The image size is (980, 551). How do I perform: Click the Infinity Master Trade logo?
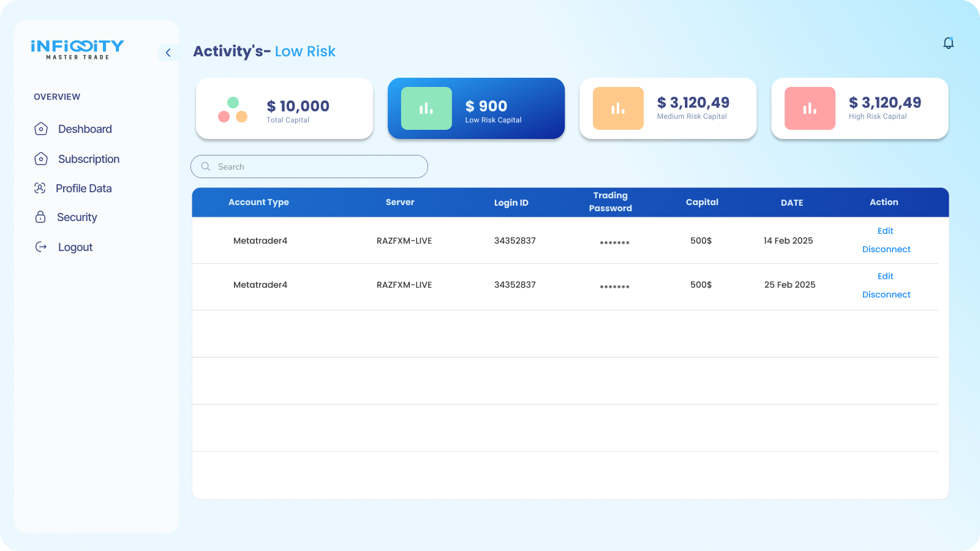(x=77, y=50)
